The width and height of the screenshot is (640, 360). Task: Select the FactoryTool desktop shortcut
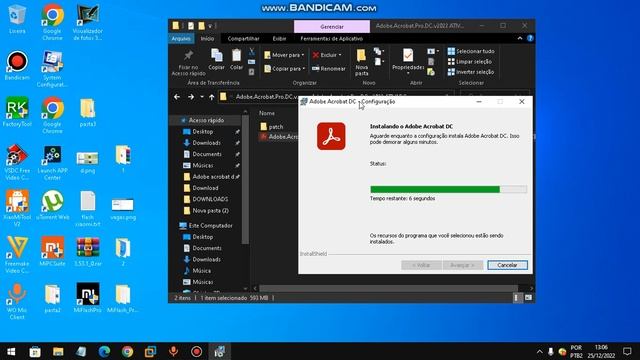(17, 112)
